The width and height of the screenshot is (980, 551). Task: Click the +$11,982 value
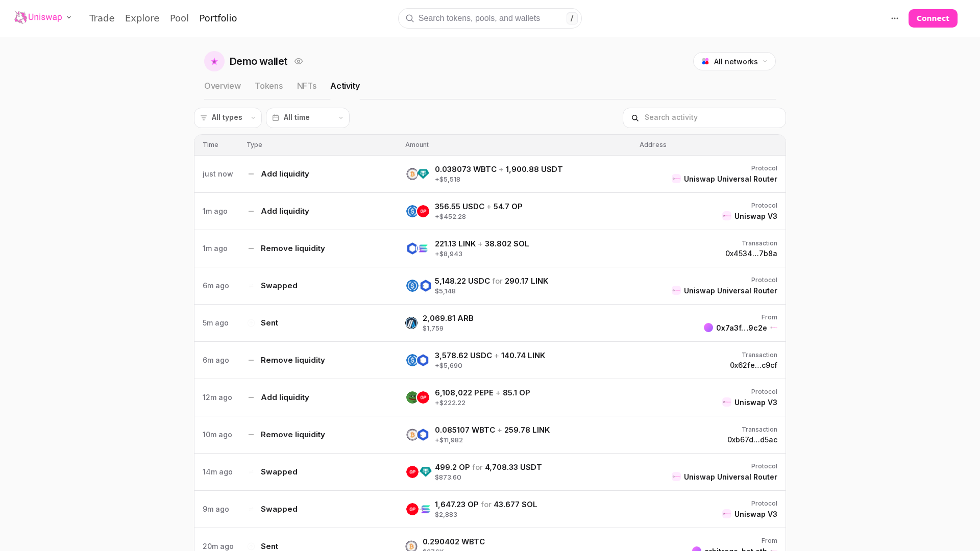pyautogui.click(x=449, y=440)
